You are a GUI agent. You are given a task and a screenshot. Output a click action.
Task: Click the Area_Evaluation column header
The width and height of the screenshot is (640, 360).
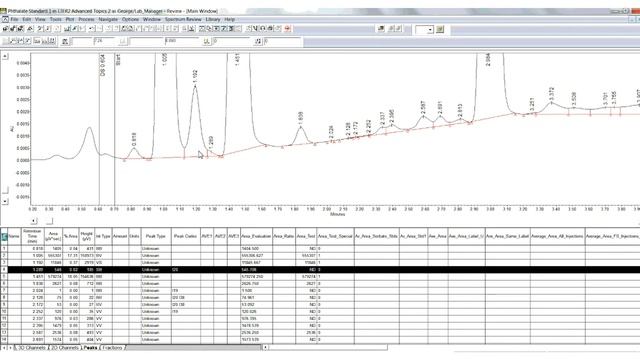pos(256,236)
